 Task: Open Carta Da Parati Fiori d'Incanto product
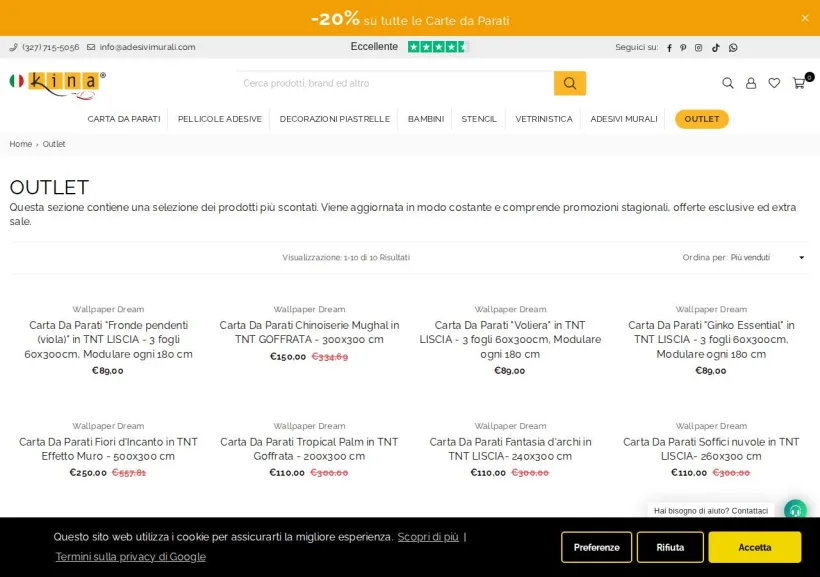pos(108,449)
